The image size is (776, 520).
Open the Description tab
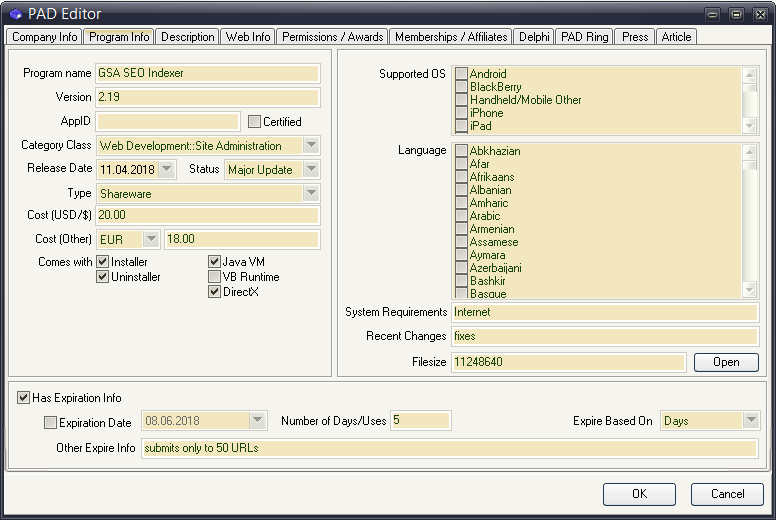click(188, 37)
